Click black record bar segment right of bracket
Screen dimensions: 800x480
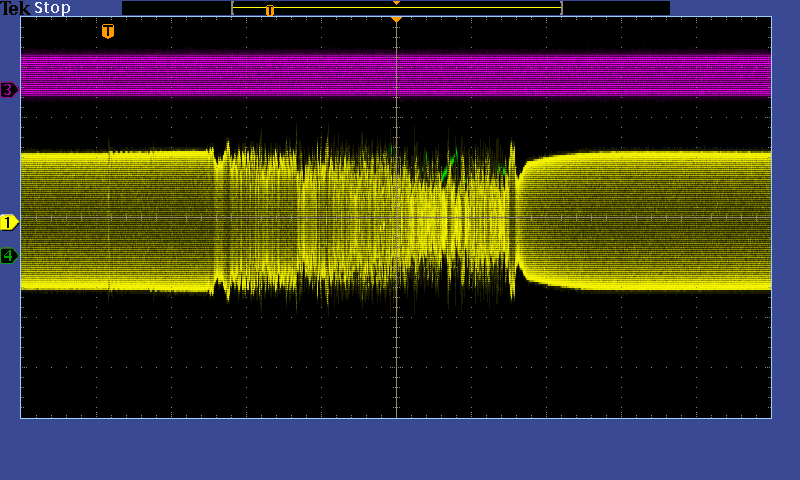tap(615, 8)
